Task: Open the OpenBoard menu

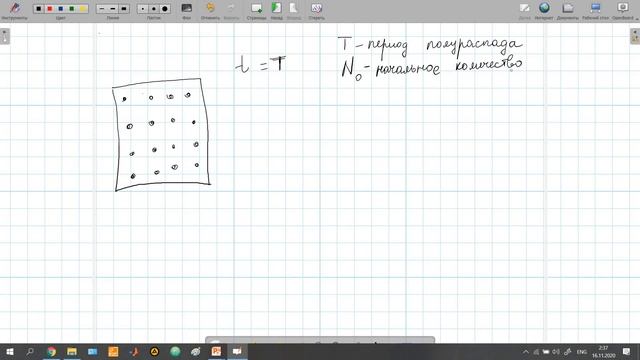Action: (x=623, y=10)
